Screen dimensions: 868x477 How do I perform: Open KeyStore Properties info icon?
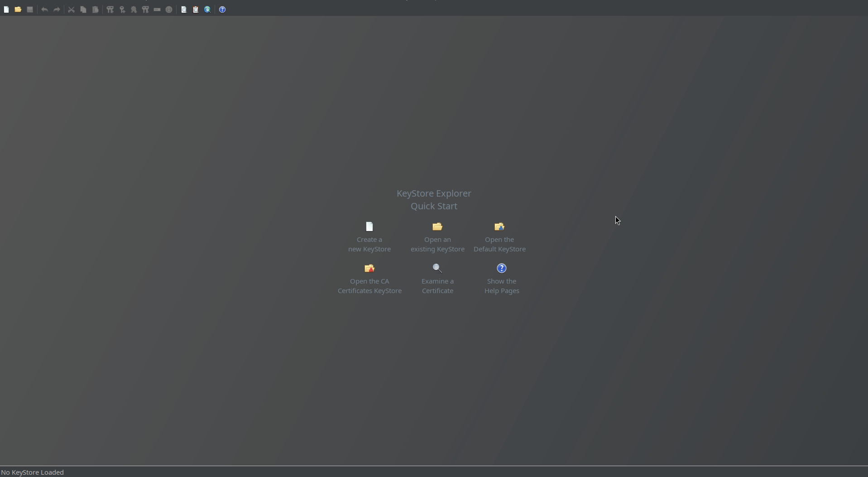(169, 10)
